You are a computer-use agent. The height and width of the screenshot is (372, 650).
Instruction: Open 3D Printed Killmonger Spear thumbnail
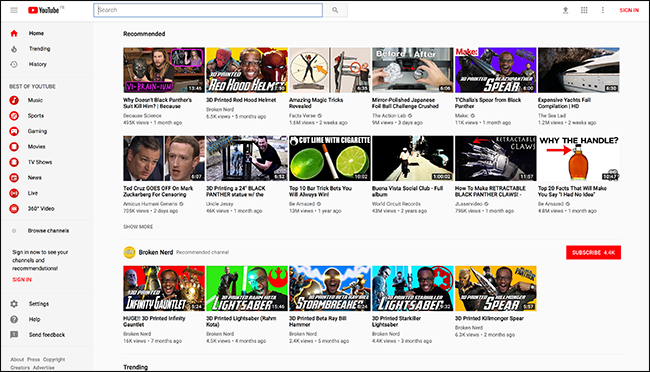[495, 288]
